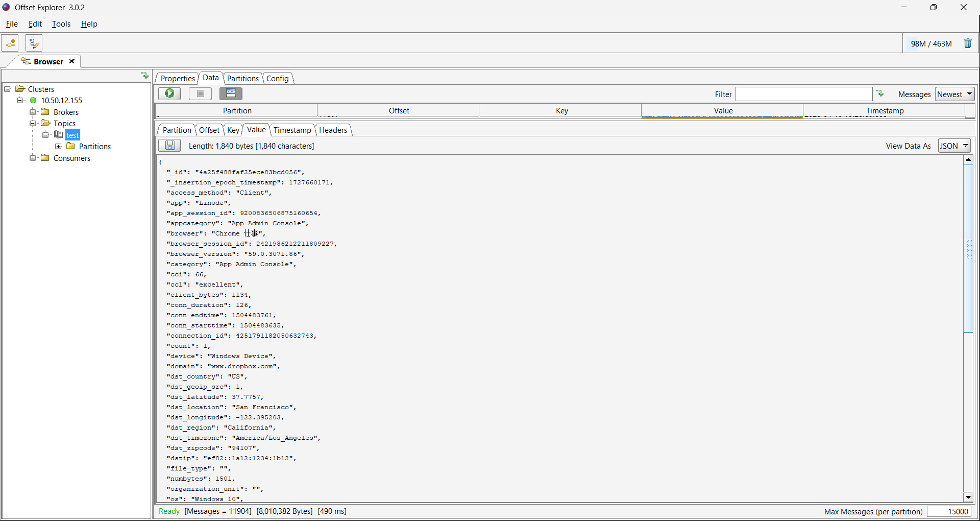Click the 98M / 463M memory indicator

pyautogui.click(x=931, y=43)
